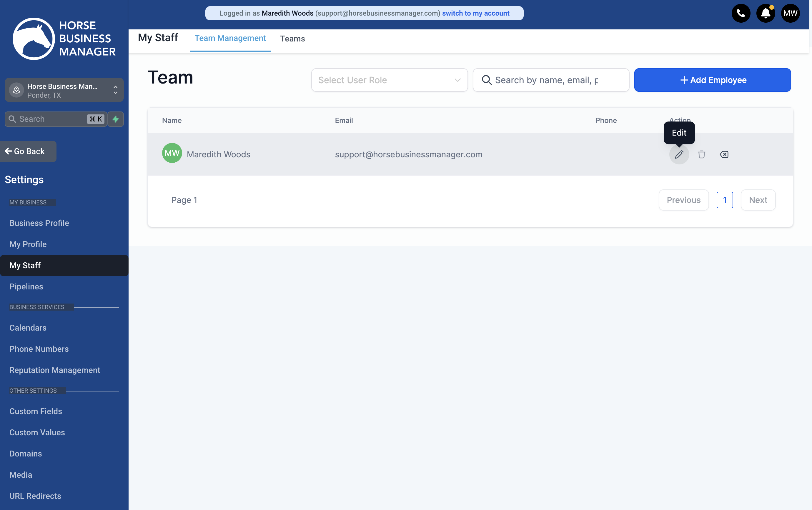Open the MW user avatar menu
The height and width of the screenshot is (510, 812).
[x=790, y=14]
